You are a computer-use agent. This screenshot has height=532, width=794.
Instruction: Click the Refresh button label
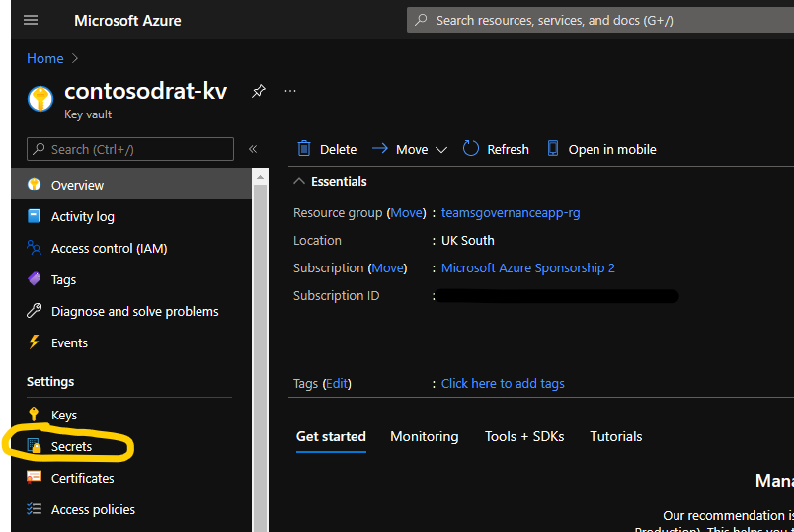[x=508, y=149]
